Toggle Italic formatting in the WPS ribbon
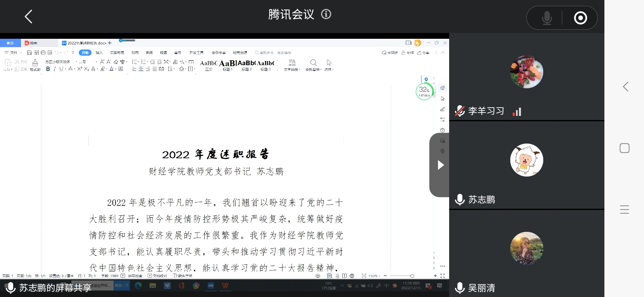 point(55,69)
